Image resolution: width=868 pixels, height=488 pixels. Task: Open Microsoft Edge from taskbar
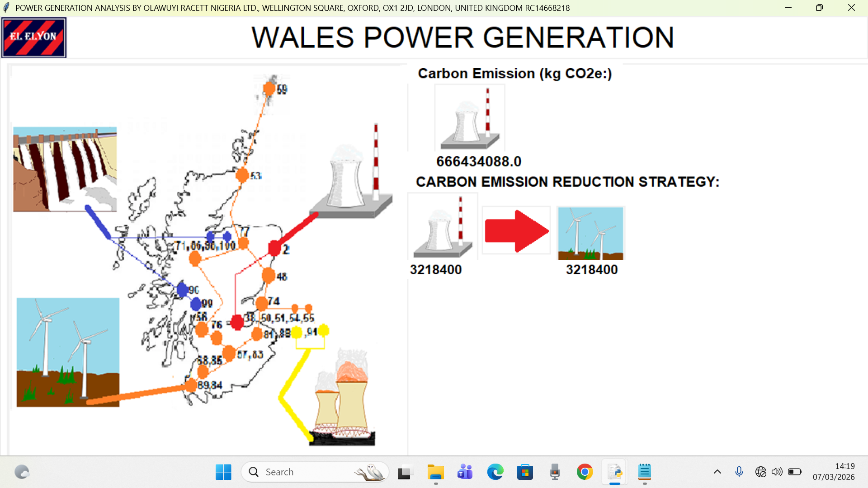(495, 472)
